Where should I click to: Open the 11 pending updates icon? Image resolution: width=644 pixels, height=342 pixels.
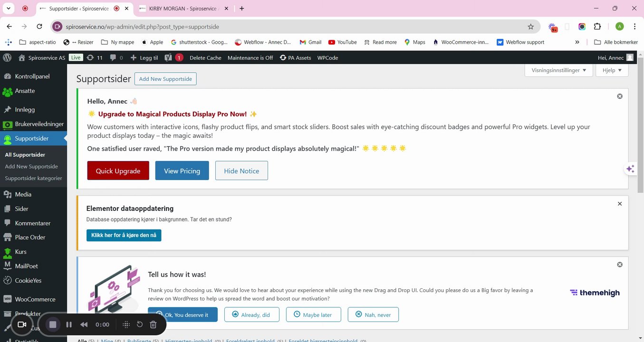pos(95,57)
